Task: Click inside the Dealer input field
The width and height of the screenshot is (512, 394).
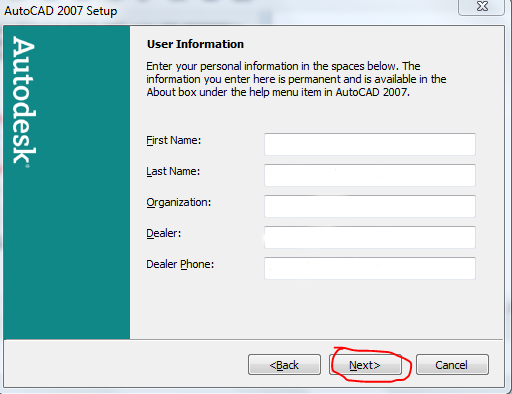Action: (x=370, y=237)
